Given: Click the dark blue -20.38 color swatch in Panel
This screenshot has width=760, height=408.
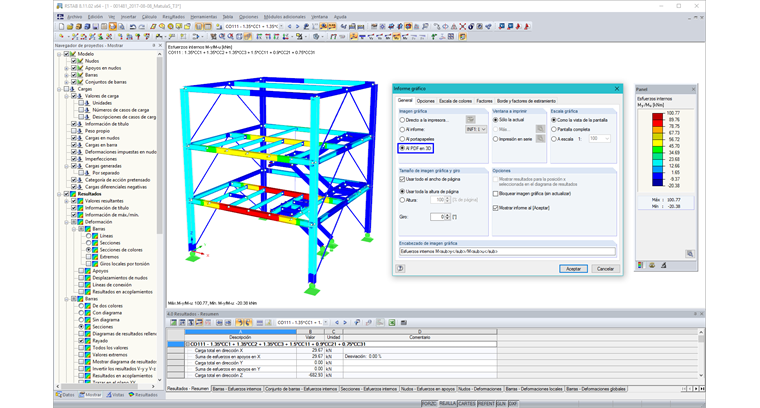Looking at the screenshot, I should [x=658, y=183].
